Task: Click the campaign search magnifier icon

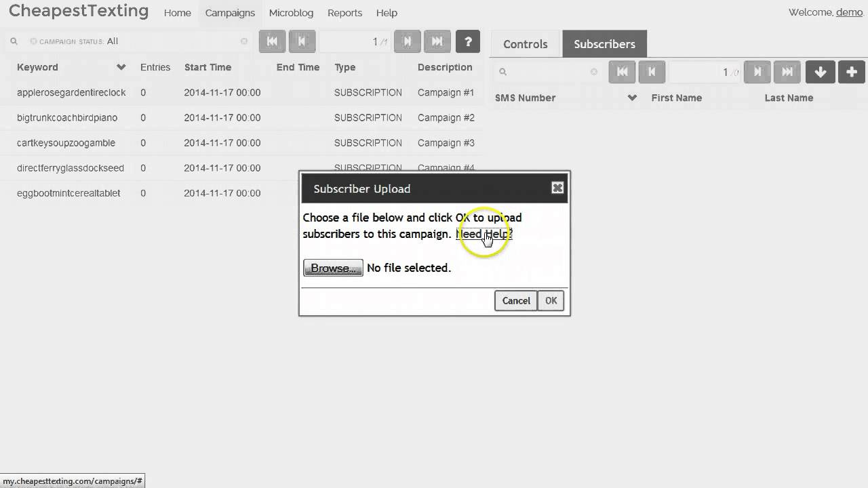Action: click(x=13, y=41)
